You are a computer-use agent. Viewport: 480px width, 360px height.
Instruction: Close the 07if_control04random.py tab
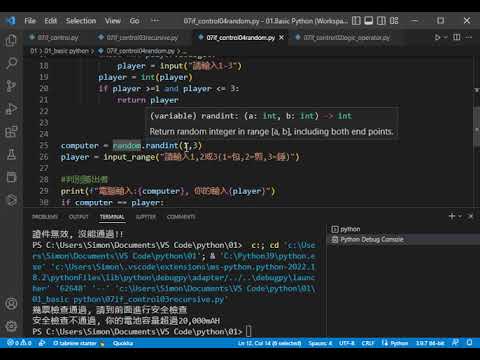point(282,37)
